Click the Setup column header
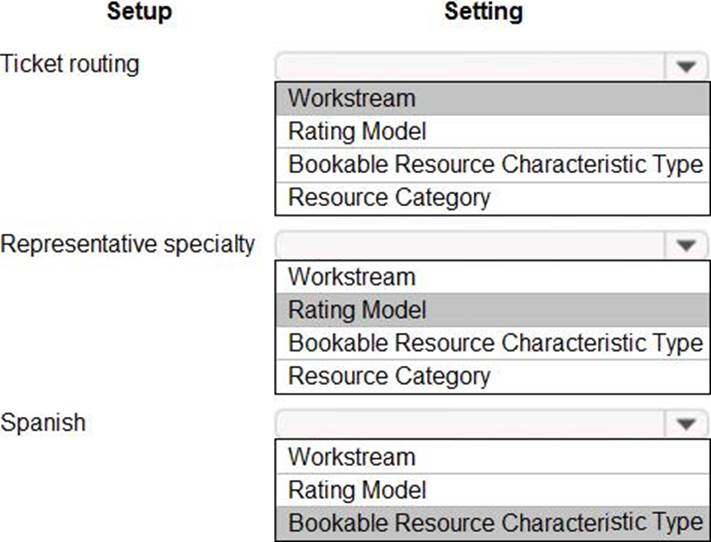711x542 pixels. tap(138, 12)
